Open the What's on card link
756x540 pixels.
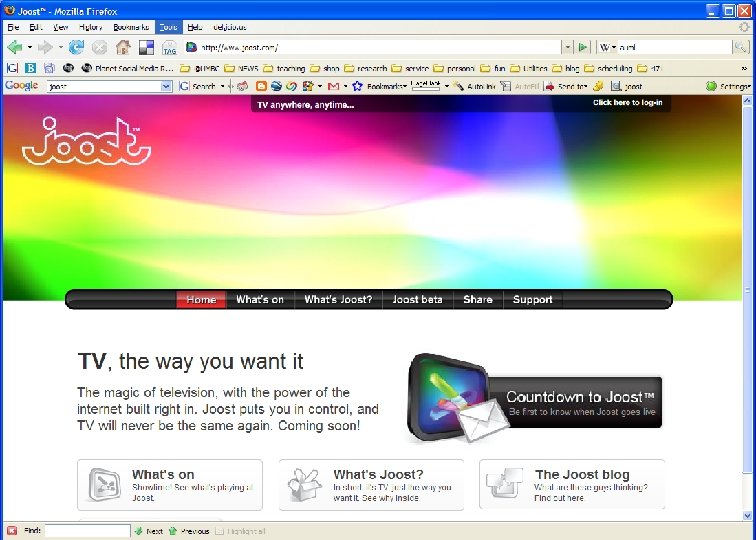[170, 485]
